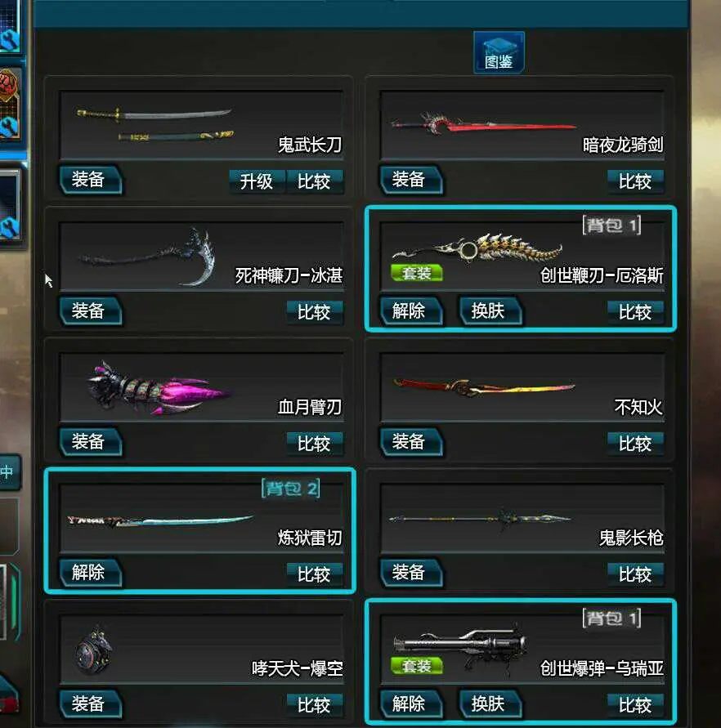Change skin of 创世鞭刃-厄洛斯 via 换肤
Viewport: 721px width, 728px height.
(490, 310)
